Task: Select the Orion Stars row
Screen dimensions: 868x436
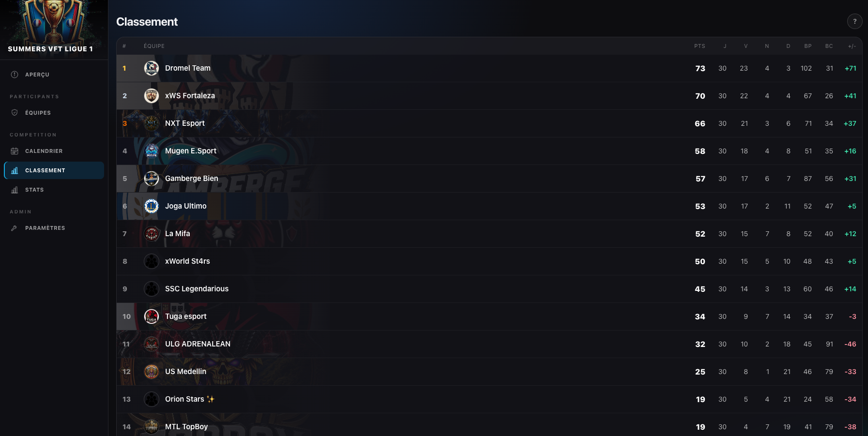Action: [x=489, y=399]
